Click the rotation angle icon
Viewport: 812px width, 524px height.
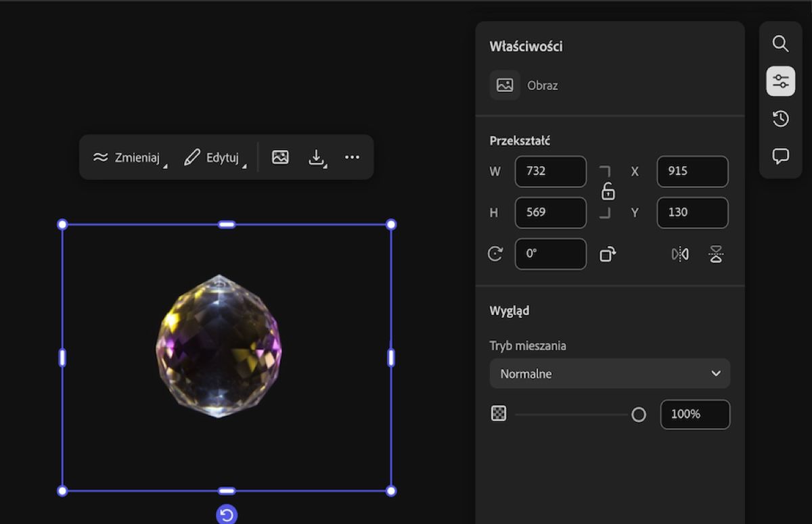point(495,254)
